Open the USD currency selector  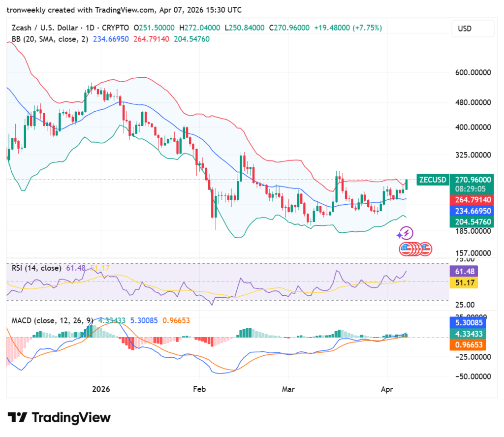pos(472,29)
